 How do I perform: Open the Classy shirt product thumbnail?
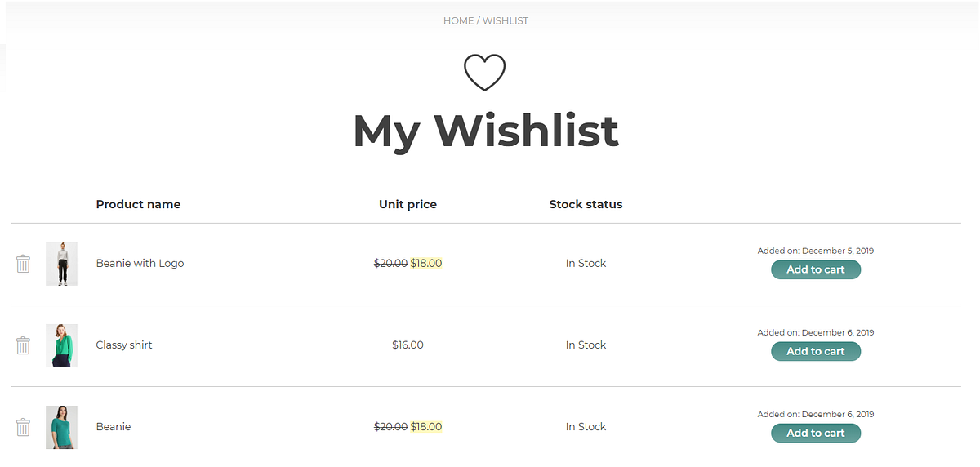tap(61, 345)
